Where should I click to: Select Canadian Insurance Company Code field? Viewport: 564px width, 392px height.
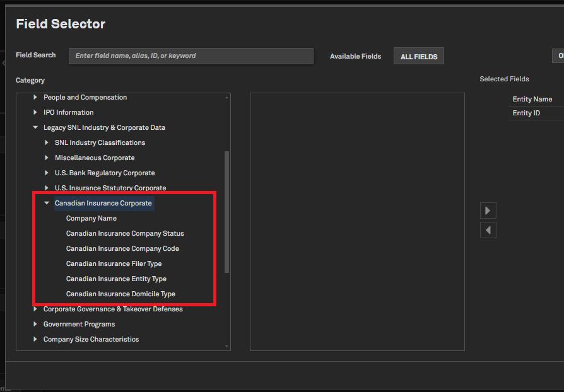tap(122, 249)
